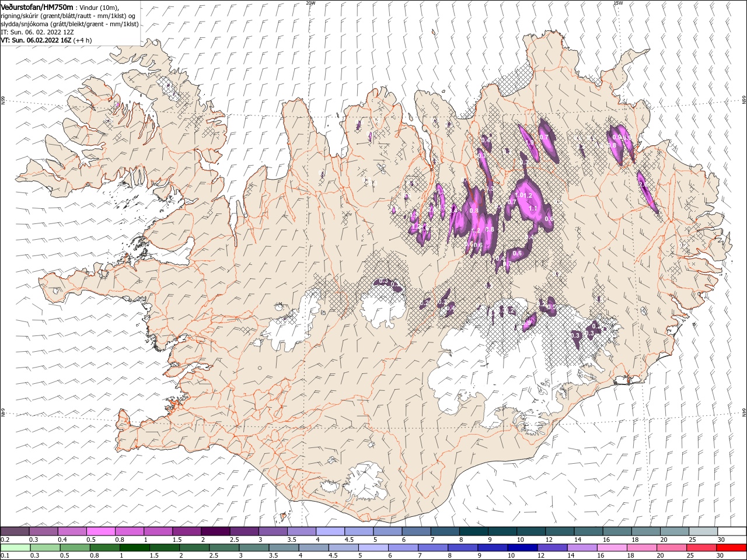Click the 2–2.5 gray-green swatch, lower legend
Image resolution: width=747 pixels, height=560 pixels.
point(194,548)
